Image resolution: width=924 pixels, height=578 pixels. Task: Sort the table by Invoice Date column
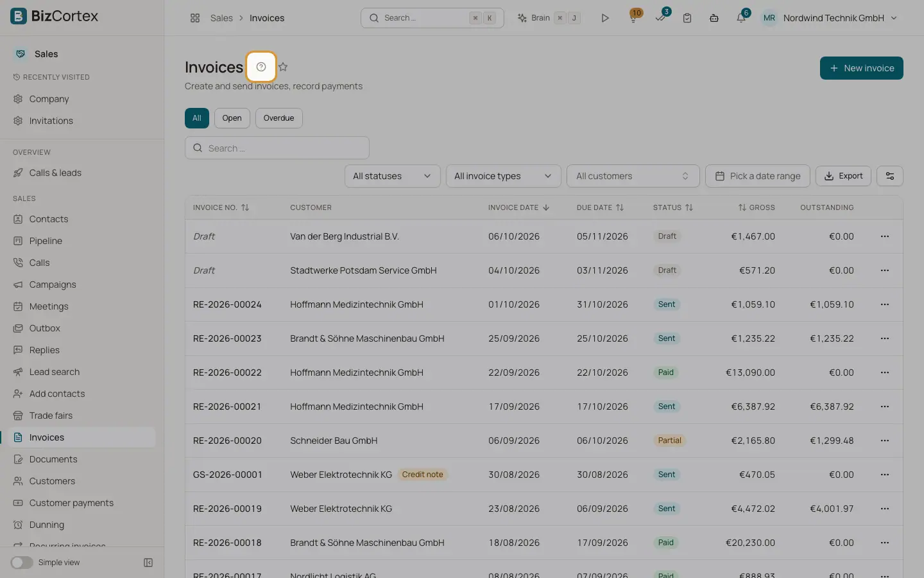518,207
